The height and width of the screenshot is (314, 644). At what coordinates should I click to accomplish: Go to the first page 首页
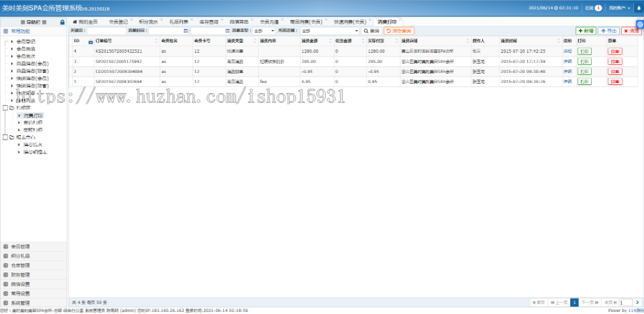tap(538, 303)
